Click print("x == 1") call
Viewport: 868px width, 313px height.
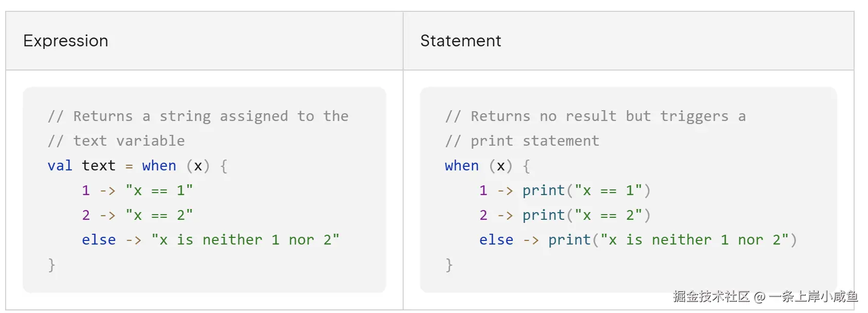point(586,190)
